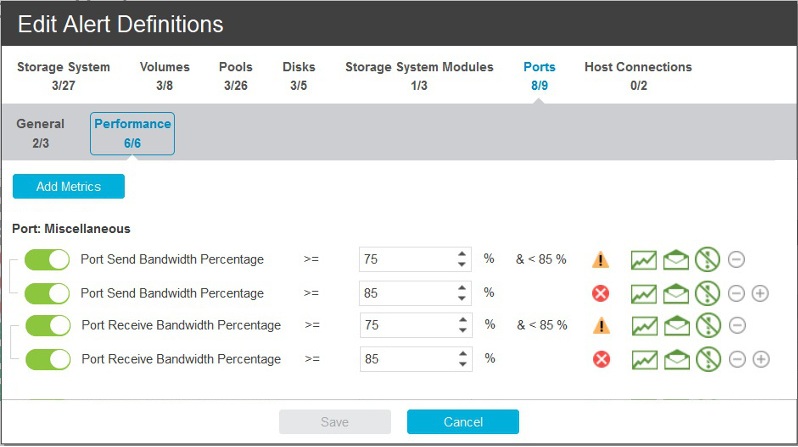The image size is (798, 447).
Task: Decrease Port Send 85 threshold using down arrow
Action: (462, 299)
